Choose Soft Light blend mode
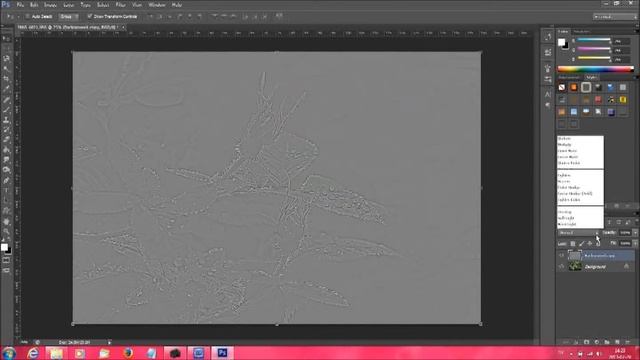 coord(566,218)
